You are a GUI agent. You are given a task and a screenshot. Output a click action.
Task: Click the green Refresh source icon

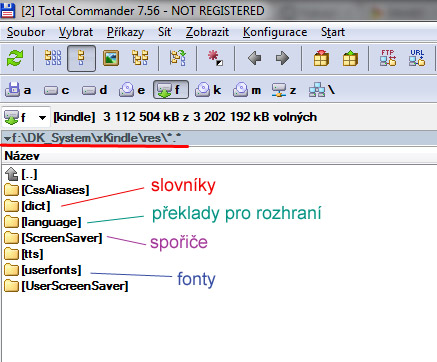[x=15, y=59]
